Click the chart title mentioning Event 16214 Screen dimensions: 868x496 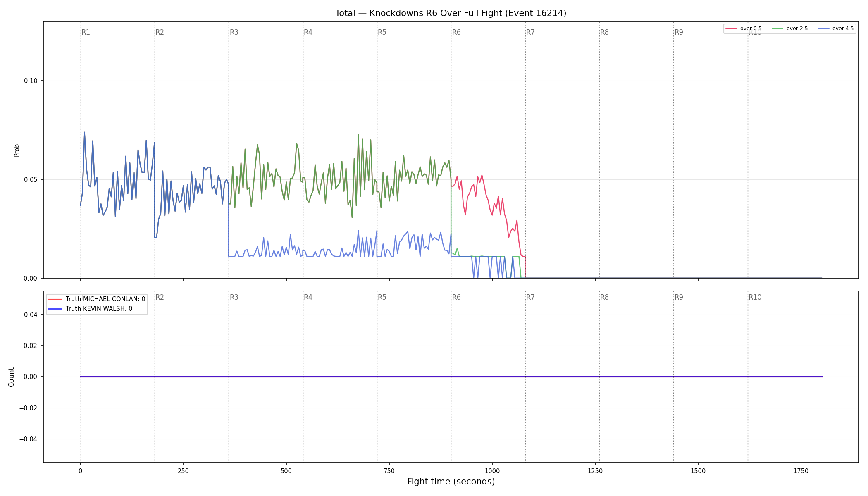coord(451,13)
